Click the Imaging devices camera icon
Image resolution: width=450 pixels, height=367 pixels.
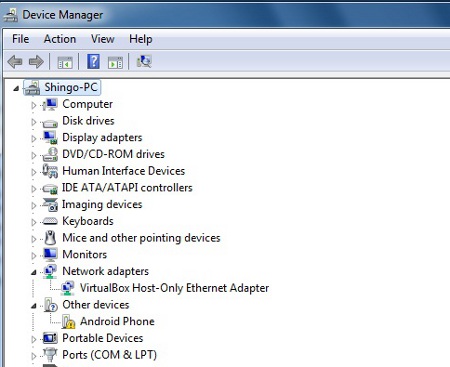[x=50, y=205]
